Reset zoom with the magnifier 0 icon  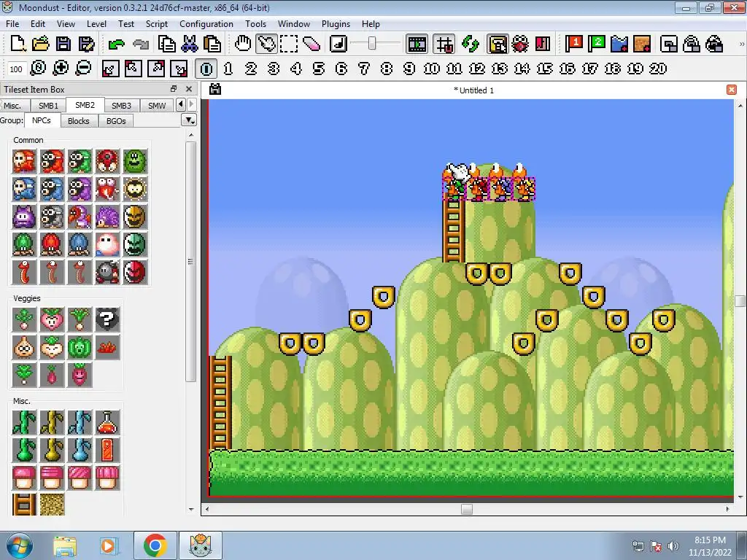[38, 69]
